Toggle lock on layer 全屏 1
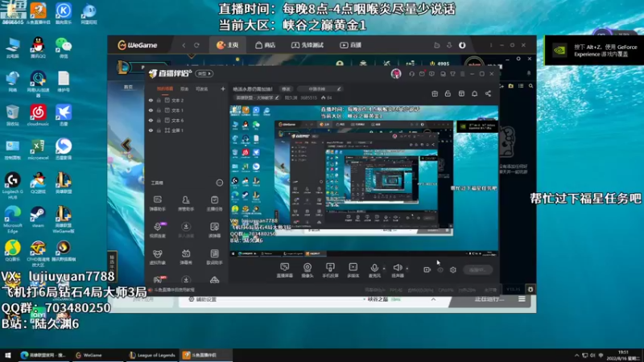The image size is (644, 362). coord(159,130)
